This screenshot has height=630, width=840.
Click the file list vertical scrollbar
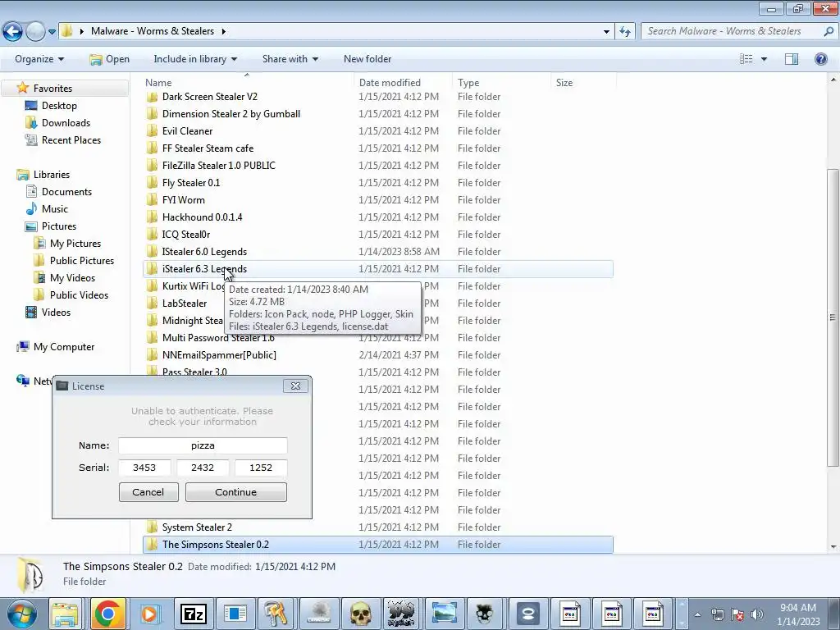tap(833, 316)
